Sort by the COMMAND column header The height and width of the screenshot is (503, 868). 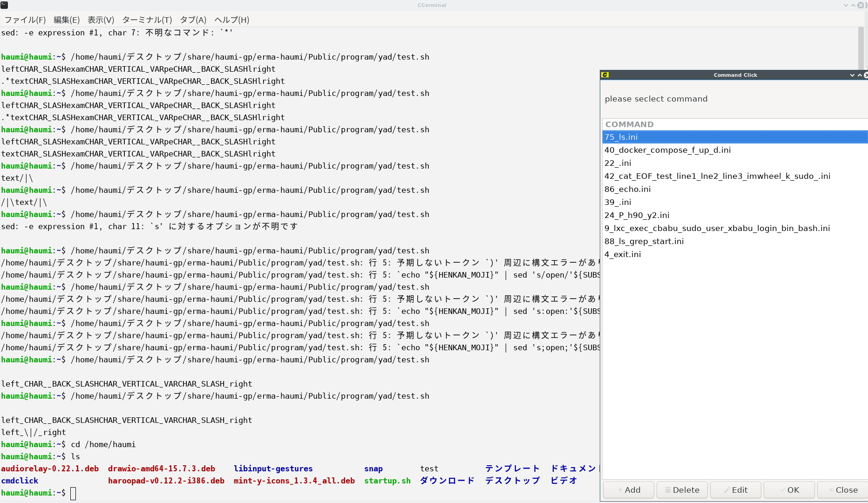click(735, 124)
